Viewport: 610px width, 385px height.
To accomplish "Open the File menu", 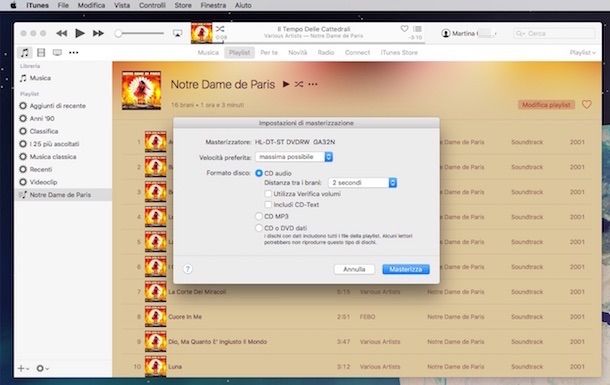I will click(63, 5).
